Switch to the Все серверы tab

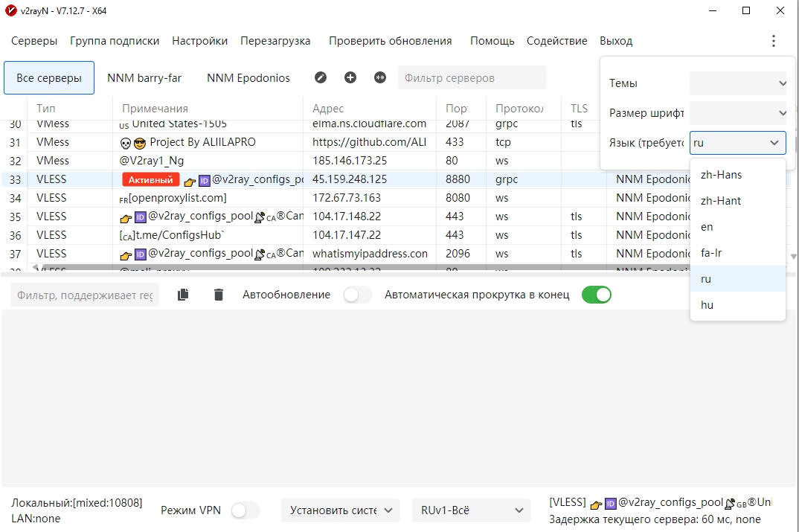pyautogui.click(x=49, y=78)
